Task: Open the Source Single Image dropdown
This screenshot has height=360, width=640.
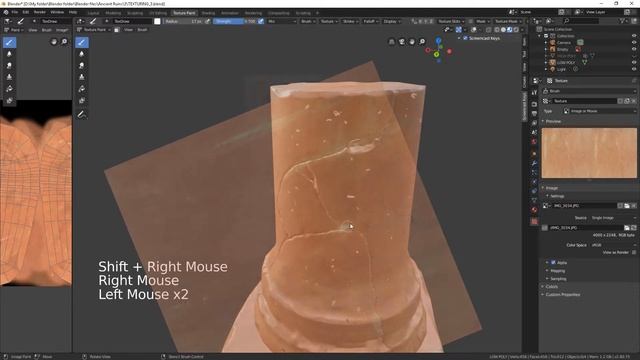Action: pyautogui.click(x=613, y=218)
